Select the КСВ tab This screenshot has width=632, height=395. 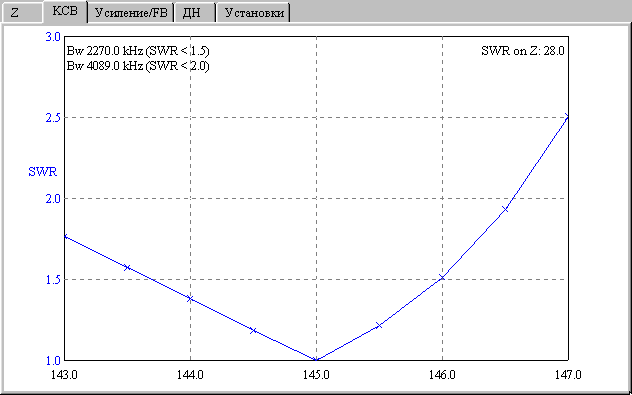point(65,11)
